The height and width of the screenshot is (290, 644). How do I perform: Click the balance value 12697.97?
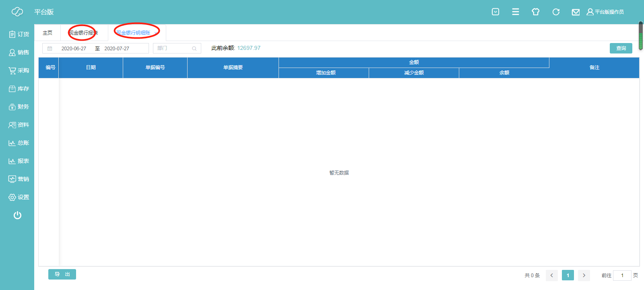click(249, 48)
